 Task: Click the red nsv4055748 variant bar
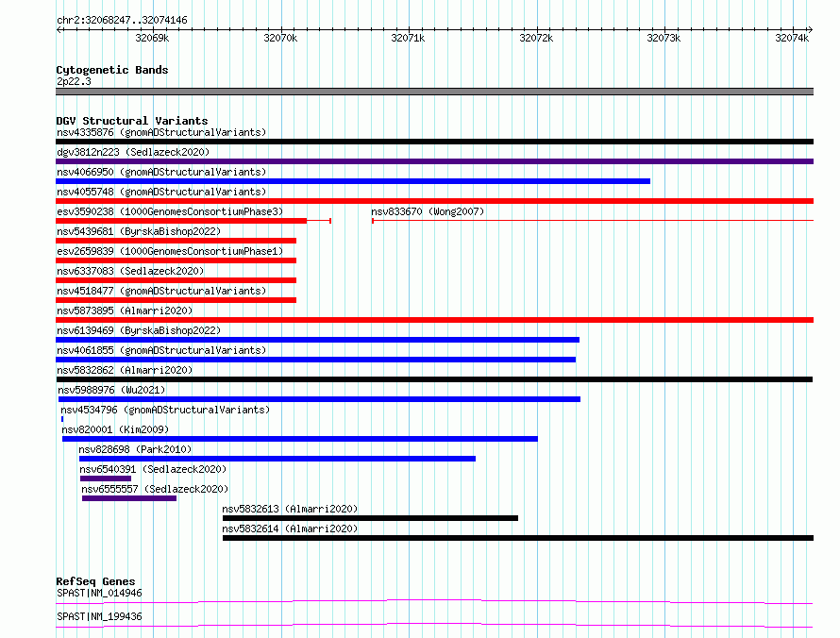434,201
